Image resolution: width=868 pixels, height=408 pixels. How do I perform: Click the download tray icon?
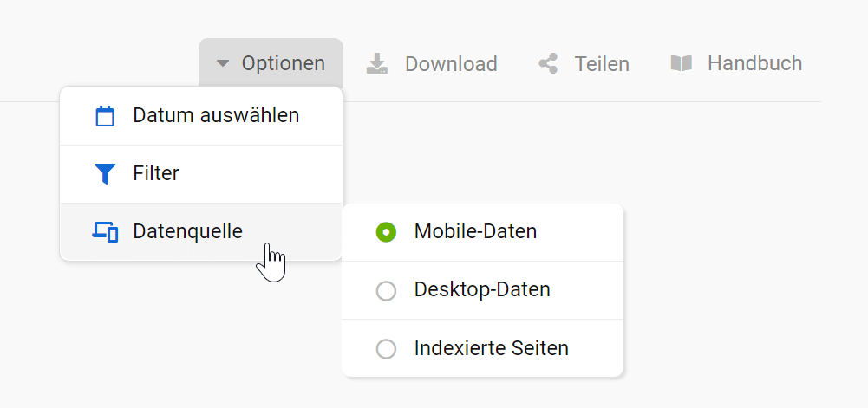pos(376,64)
